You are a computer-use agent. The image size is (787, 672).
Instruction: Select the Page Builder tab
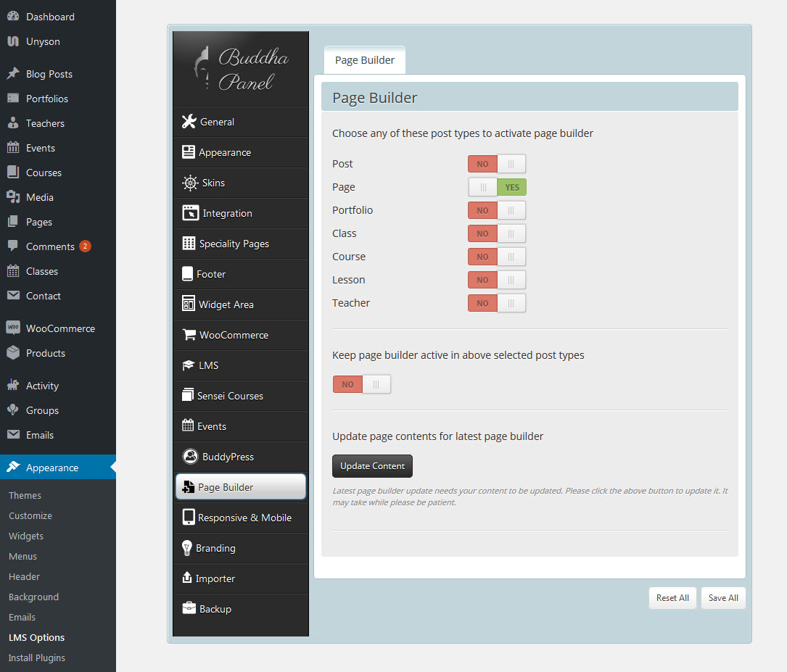[x=365, y=60]
